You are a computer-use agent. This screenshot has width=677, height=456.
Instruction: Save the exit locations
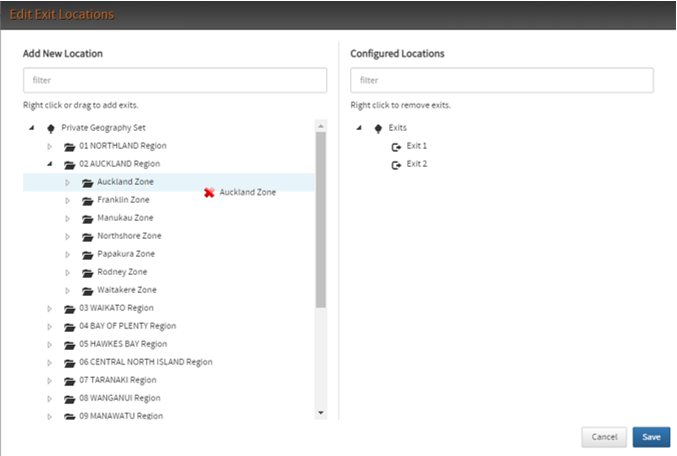point(651,437)
